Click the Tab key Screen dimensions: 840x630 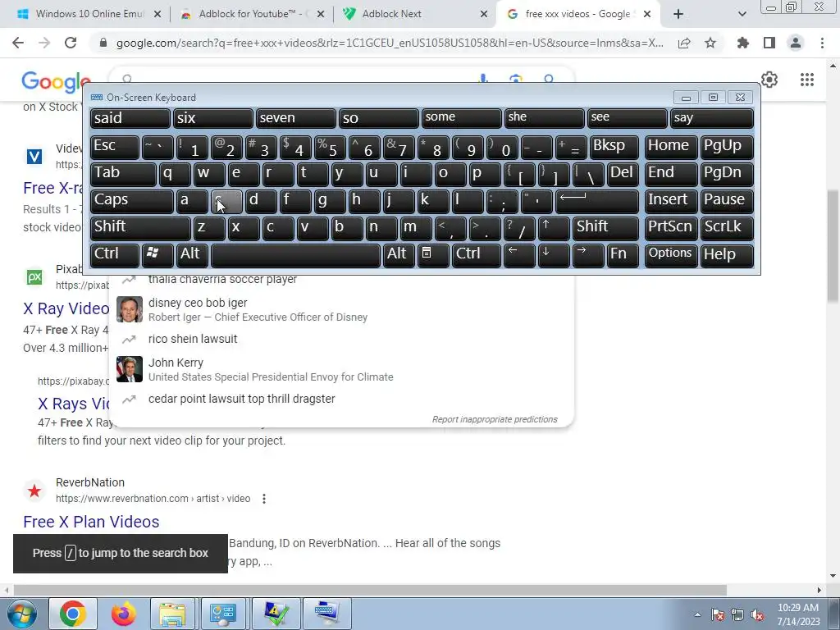[123, 174]
